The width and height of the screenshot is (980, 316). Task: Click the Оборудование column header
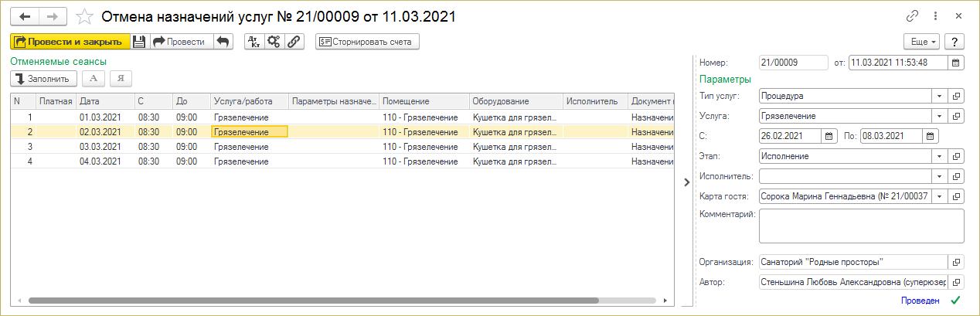point(516,101)
